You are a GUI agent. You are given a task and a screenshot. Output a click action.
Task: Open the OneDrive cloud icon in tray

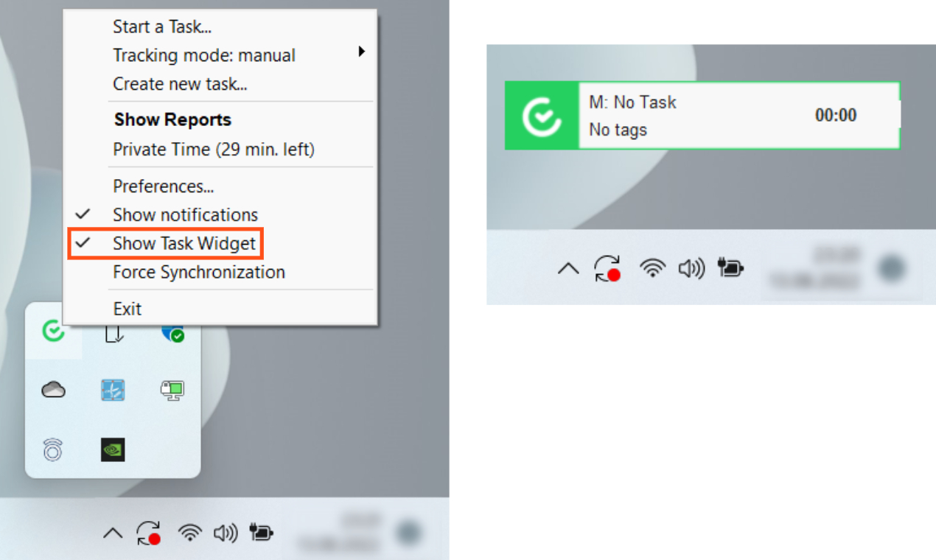[x=53, y=390]
